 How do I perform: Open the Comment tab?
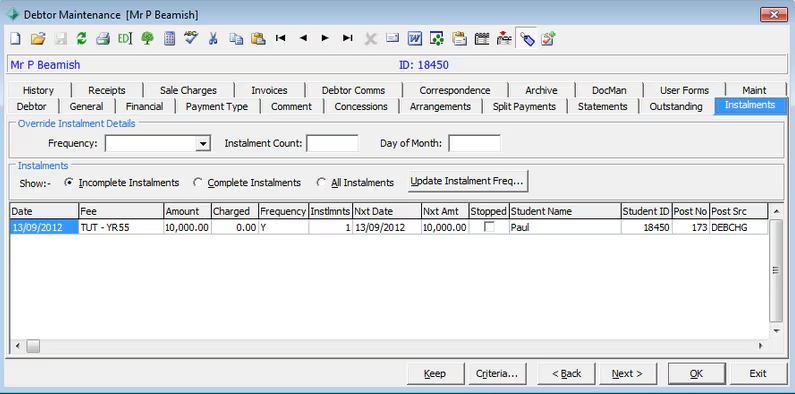pos(291,106)
